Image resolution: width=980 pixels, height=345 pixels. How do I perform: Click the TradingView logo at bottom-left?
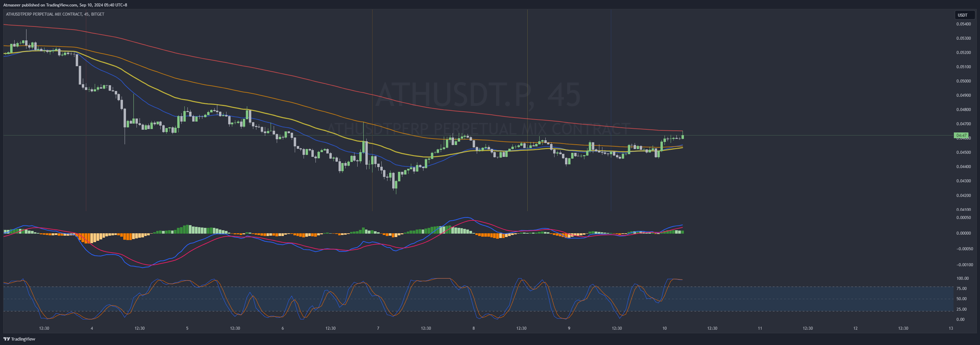pyautogui.click(x=19, y=339)
